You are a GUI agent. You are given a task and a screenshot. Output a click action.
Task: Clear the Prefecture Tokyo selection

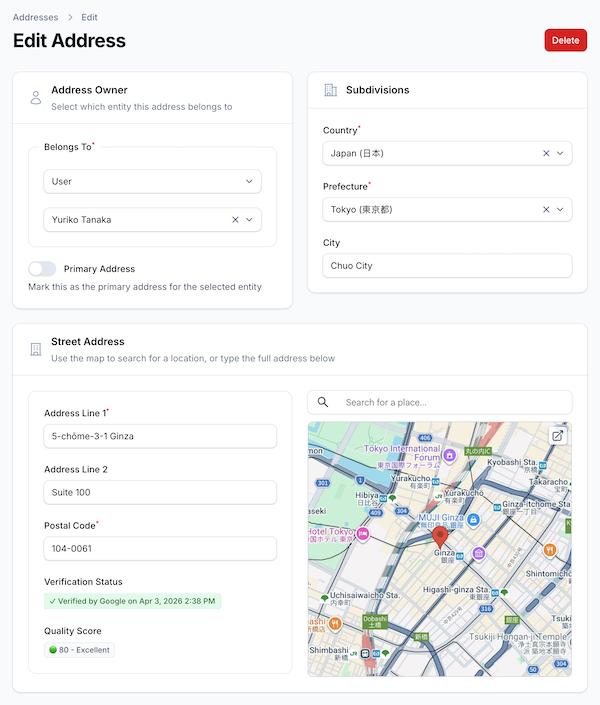546,210
